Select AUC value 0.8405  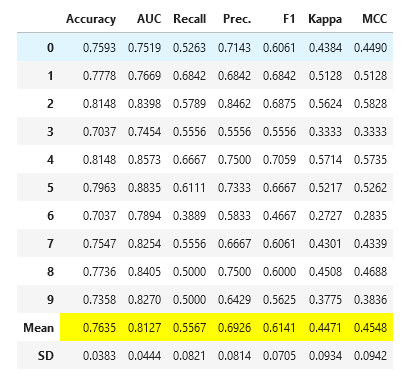click(x=144, y=272)
